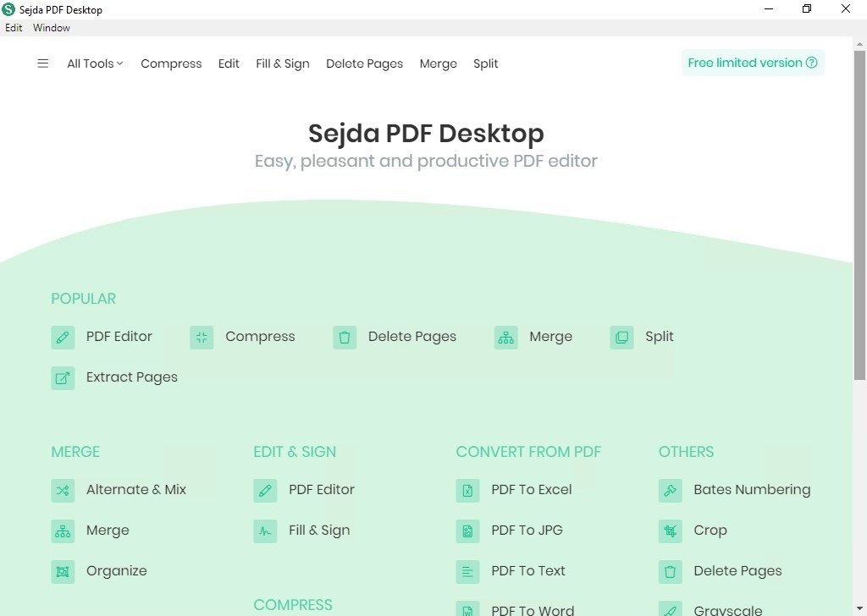Click the Free limited version badge
The height and width of the screenshot is (616, 867).
click(x=752, y=63)
